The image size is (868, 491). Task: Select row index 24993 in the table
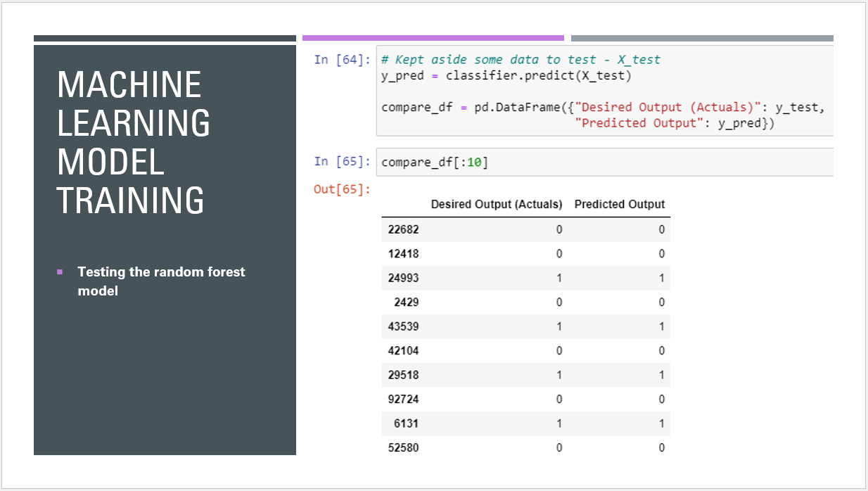pyautogui.click(x=403, y=278)
